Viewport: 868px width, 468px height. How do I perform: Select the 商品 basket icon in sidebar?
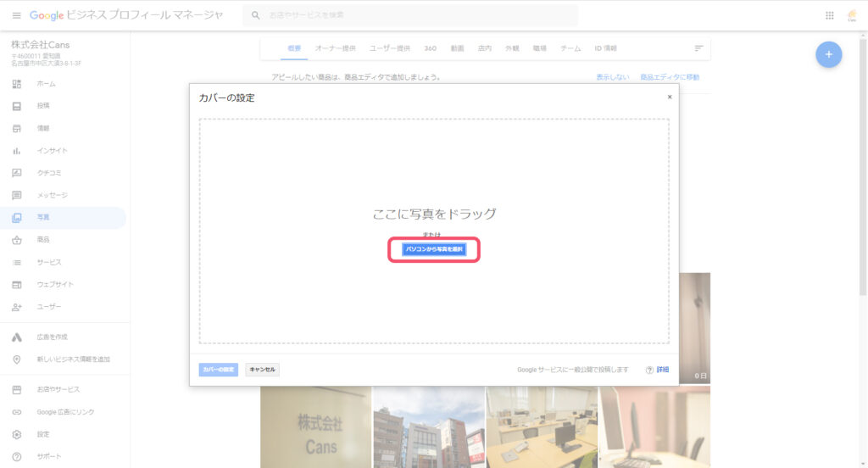(x=17, y=240)
